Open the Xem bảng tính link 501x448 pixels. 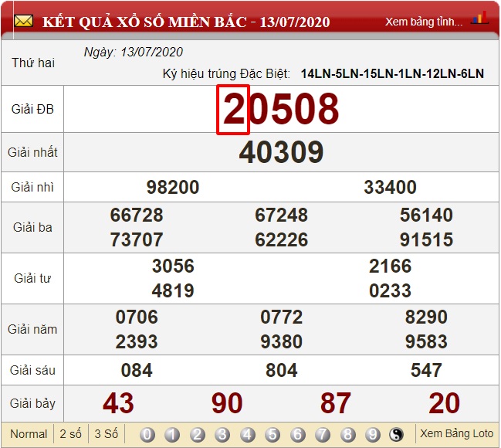(424, 22)
